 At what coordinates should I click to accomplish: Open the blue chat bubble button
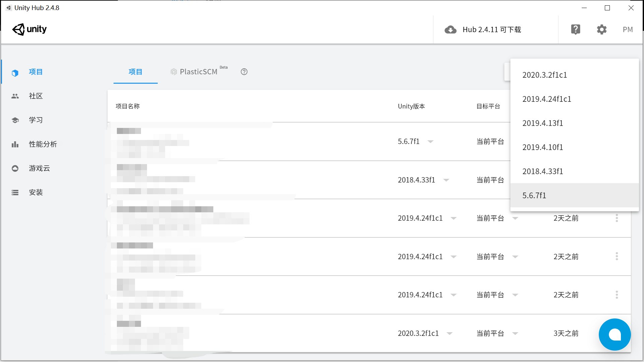click(x=615, y=334)
